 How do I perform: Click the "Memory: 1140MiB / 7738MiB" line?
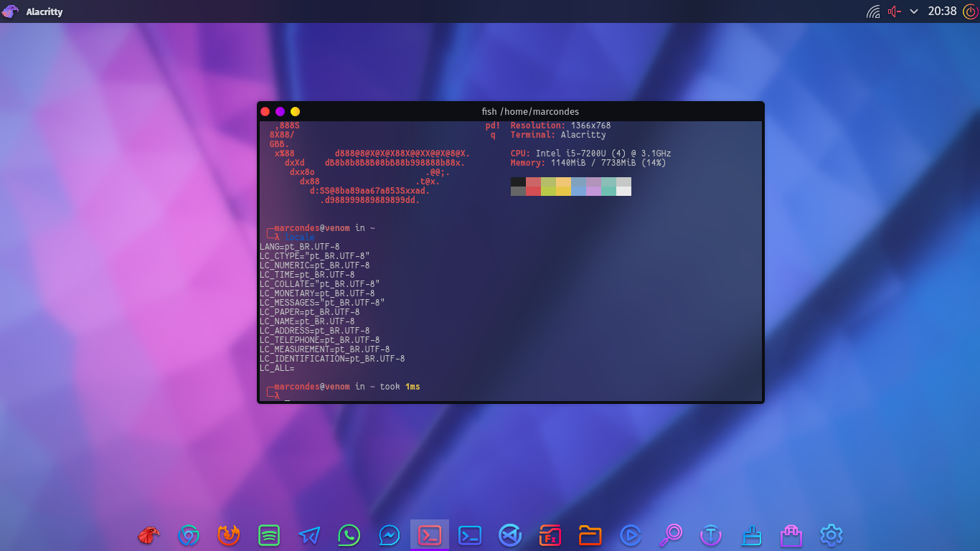588,163
